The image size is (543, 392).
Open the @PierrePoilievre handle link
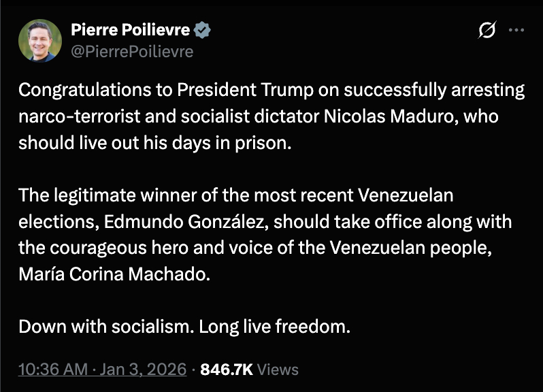[132, 51]
